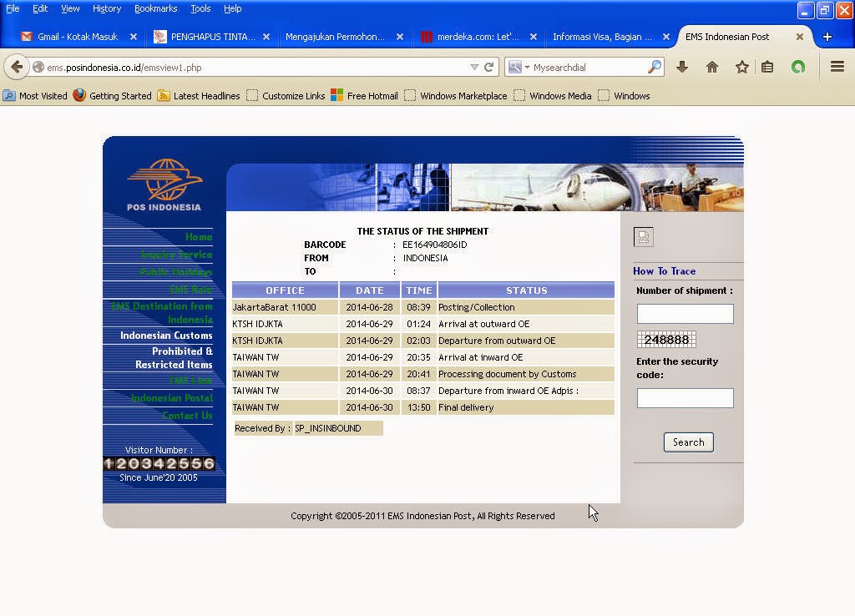This screenshot has width=855, height=616.
Task: Click the Search button
Action: [x=688, y=442]
